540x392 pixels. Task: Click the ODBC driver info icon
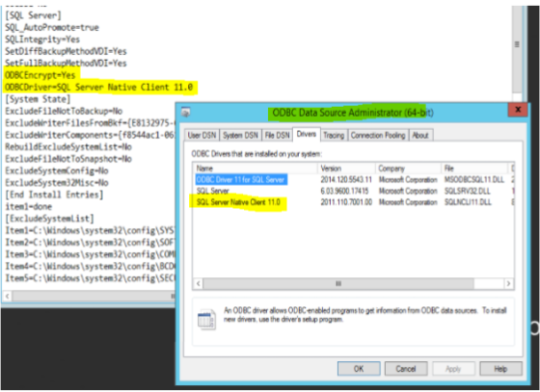[206, 320]
